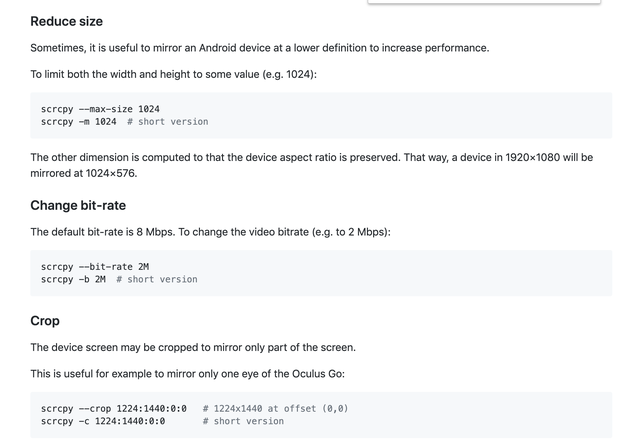This screenshot has width=640, height=444.
Task: Click the "scrcpy --bit-rate 2M" code line
Action: coord(95,267)
